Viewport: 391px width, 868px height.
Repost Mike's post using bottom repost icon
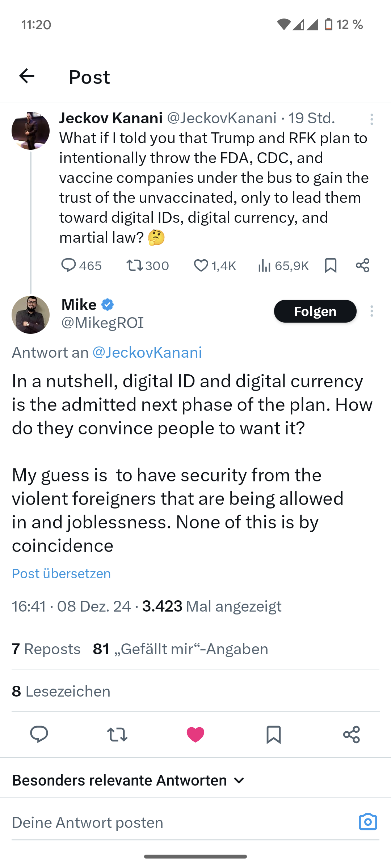[x=117, y=735]
